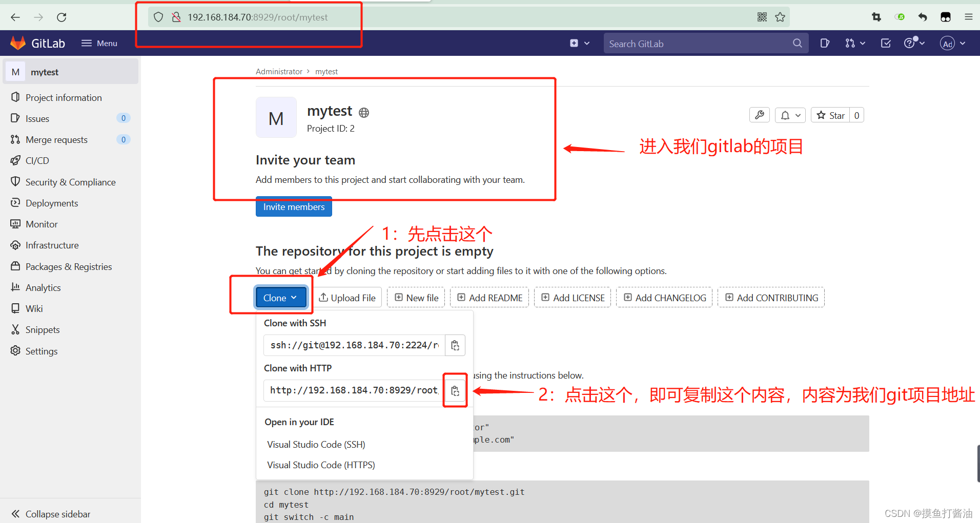Click the Invite members button
This screenshot has height=523, width=980.
294,207
